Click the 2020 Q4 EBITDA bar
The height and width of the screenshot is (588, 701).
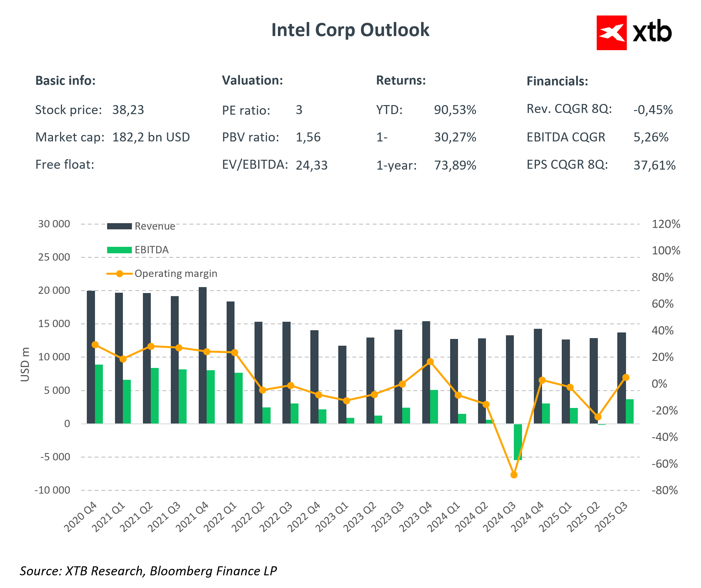[99, 394]
